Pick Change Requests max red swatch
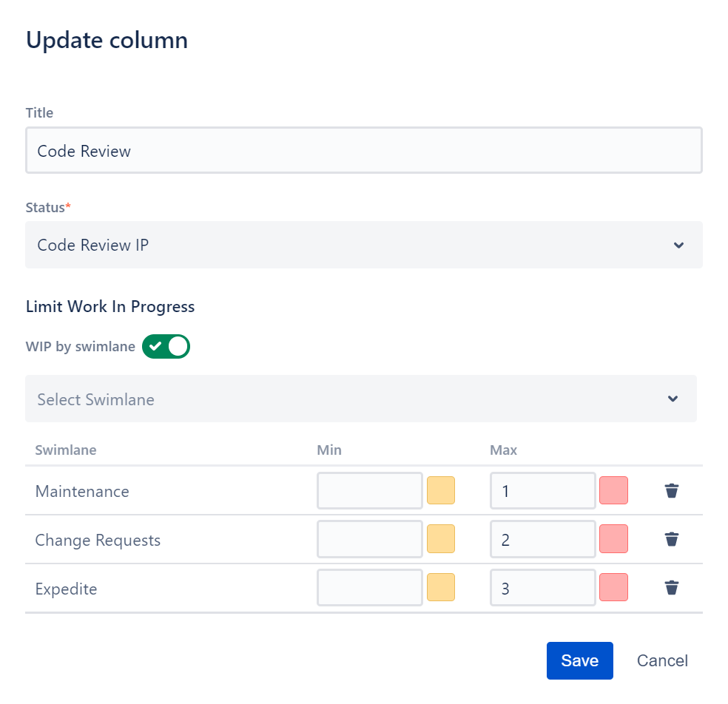The height and width of the screenshot is (704, 728). [613, 539]
